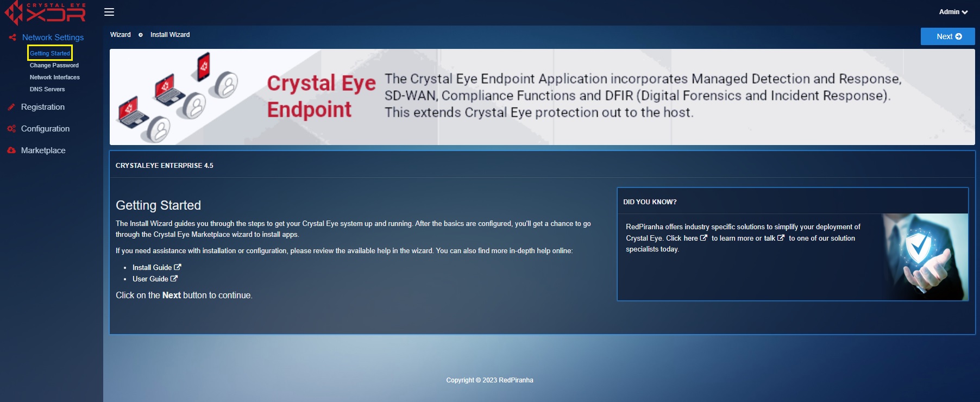The height and width of the screenshot is (402, 980).
Task: Click the arrow icon in Next button
Action: pos(958,36)
